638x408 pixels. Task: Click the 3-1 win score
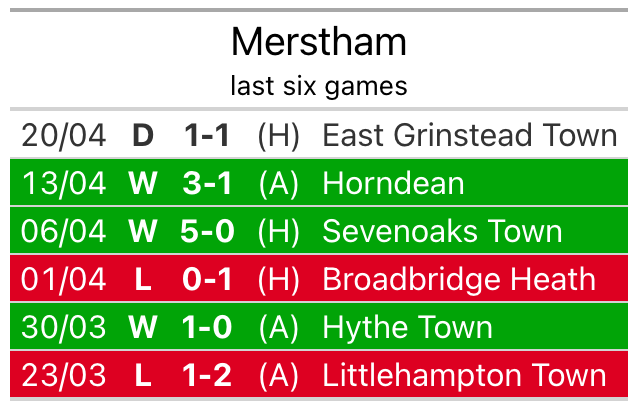(208, 183)
